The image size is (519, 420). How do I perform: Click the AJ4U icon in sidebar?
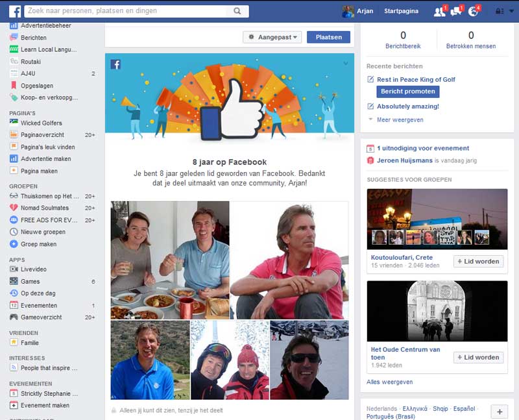click(x=14, y=73)
